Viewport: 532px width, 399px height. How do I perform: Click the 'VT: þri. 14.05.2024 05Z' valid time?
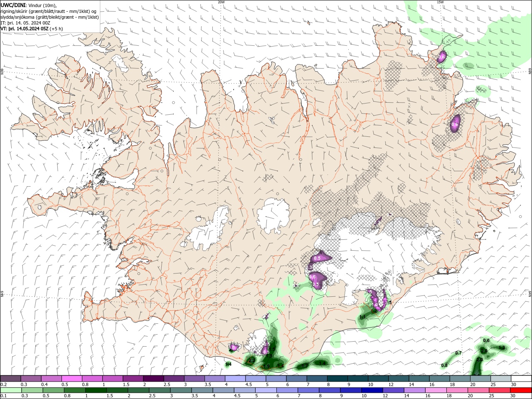tap(25, 29)
